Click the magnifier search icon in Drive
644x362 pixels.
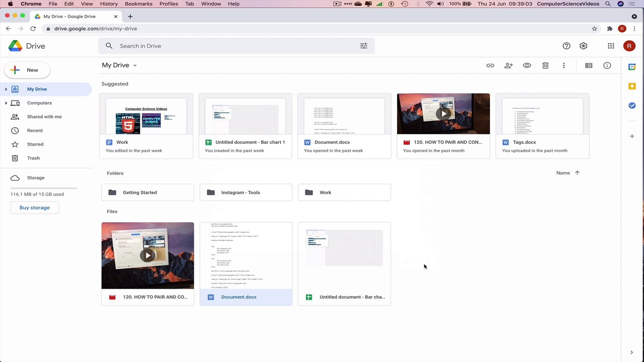(109, 46)
